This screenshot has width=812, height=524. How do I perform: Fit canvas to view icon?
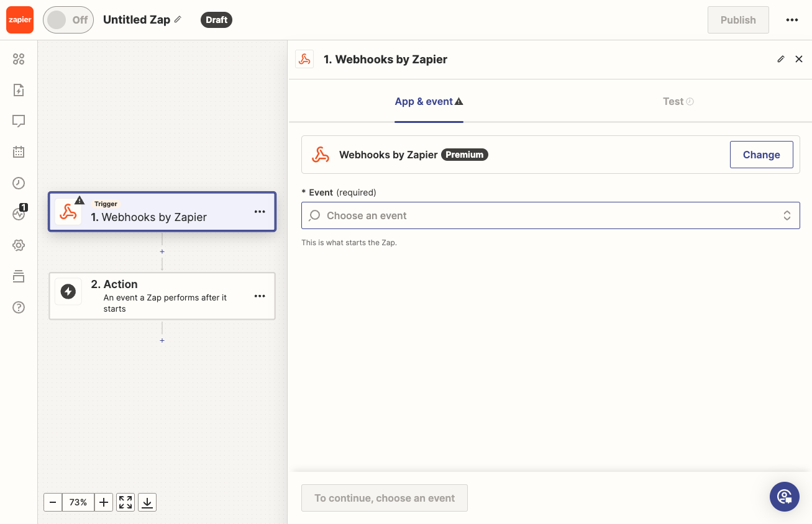(125, 502)
